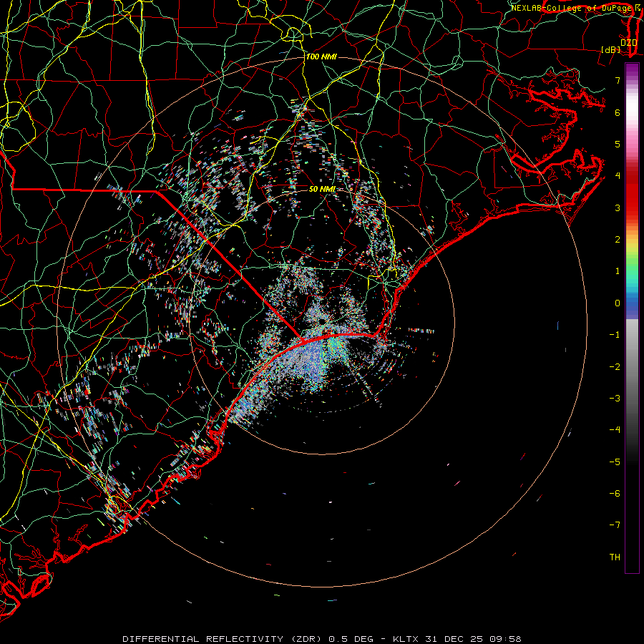Click the legend value "-2"
644x644 pixels.
(615, 366)
